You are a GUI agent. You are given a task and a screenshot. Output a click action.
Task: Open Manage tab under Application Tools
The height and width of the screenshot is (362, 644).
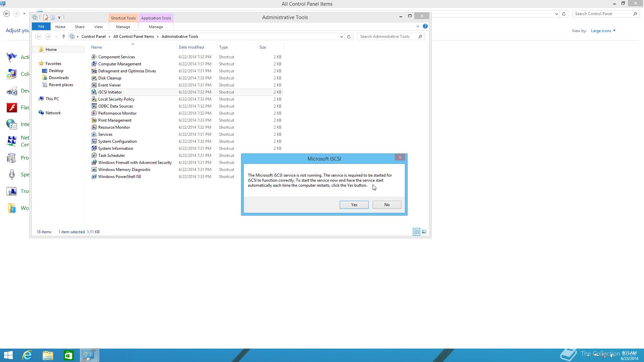tap(156, 27)
